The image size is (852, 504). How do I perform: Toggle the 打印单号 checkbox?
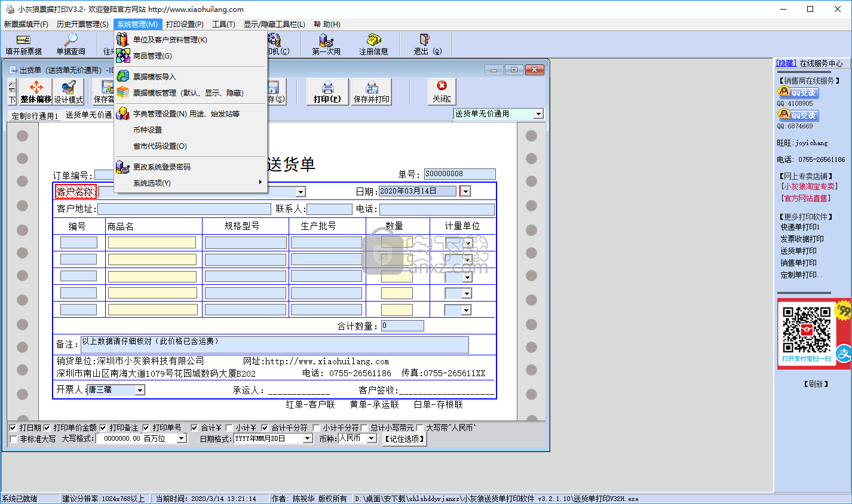(x=146, y=428)
